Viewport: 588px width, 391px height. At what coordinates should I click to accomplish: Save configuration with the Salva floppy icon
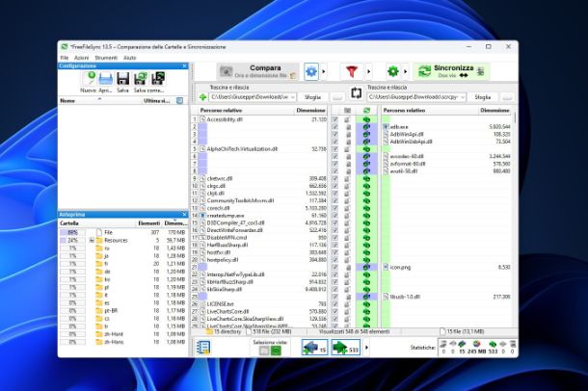(122, 79)
